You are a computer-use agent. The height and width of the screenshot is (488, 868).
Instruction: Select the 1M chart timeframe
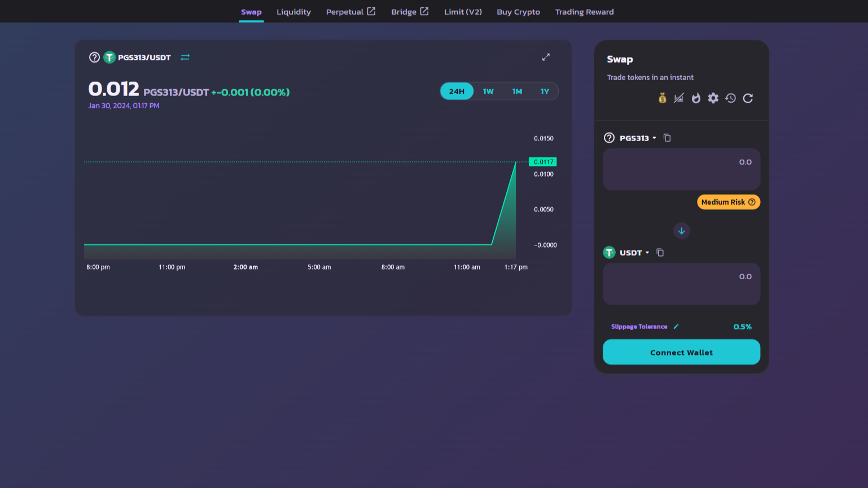[517, 91]
